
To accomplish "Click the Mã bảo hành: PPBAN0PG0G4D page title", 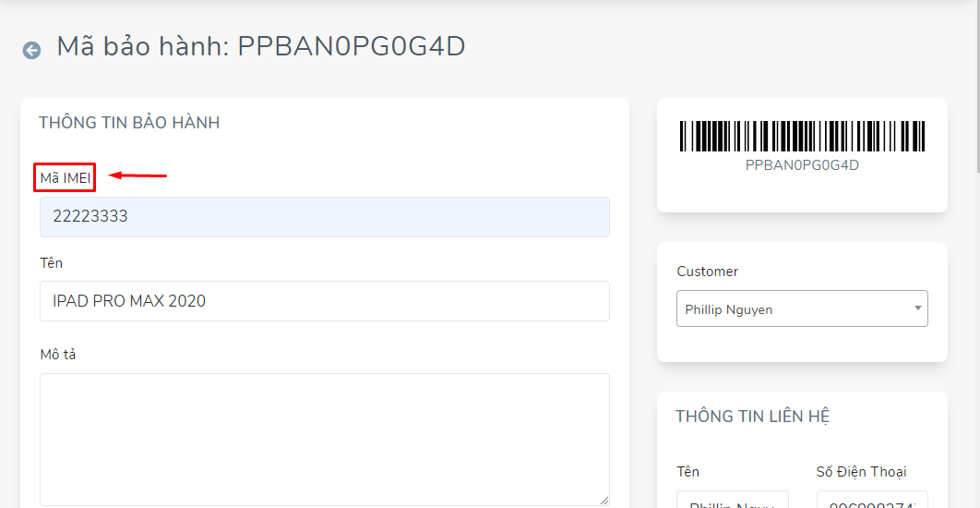I will [x=260, y=47].
